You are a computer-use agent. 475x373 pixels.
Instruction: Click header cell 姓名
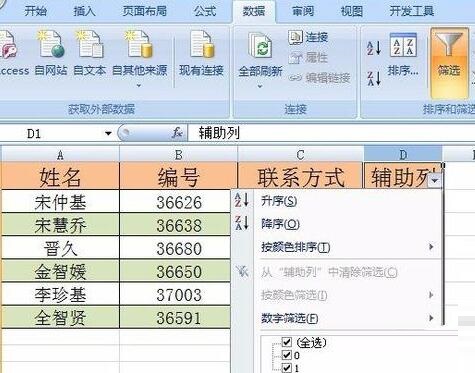[x=60, y=176]
